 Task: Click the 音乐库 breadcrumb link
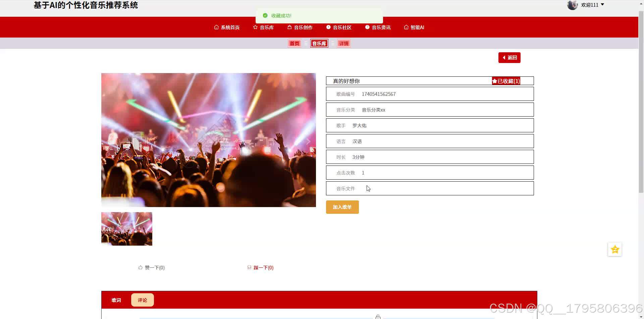(319, 44)
